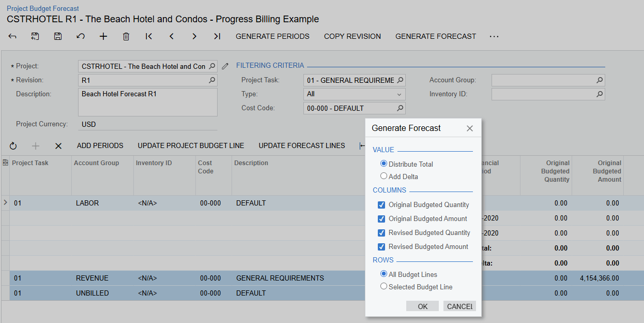Choose the Selected Budget Line option

(x=384, y=286)
